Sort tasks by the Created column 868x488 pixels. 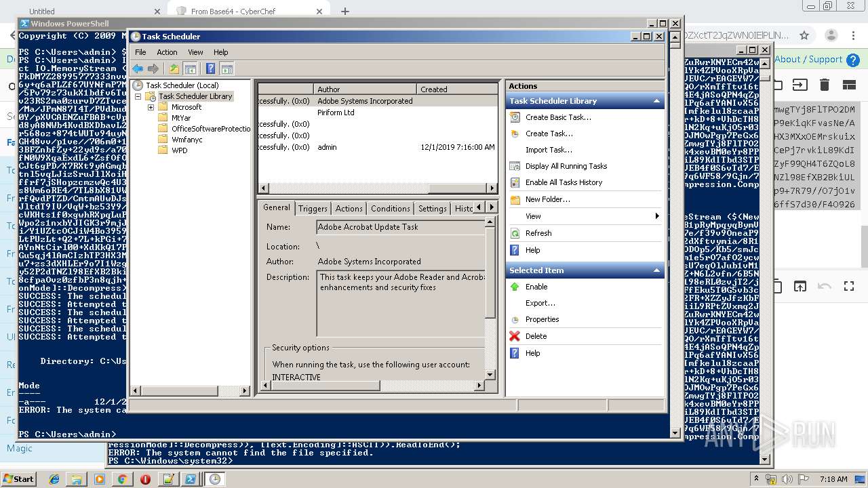[456, 89]
